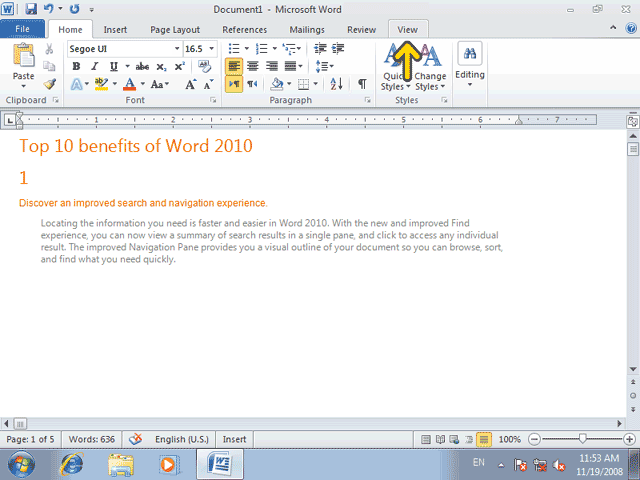This screenshot has height=480, width=640.
Task: Click the Shading paint bucket icon
Action: click(x=277, y=84)
